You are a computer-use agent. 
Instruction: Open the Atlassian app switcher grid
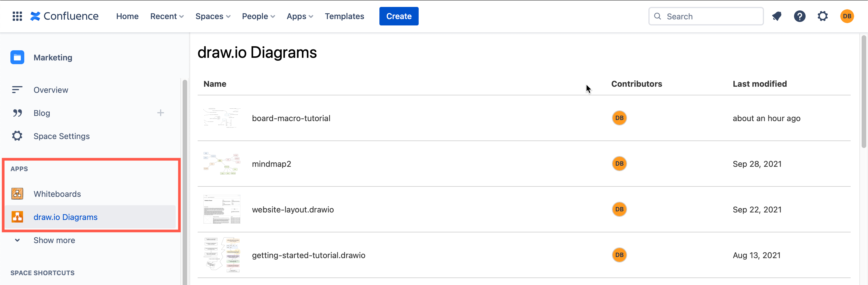[x=17, y=16]
